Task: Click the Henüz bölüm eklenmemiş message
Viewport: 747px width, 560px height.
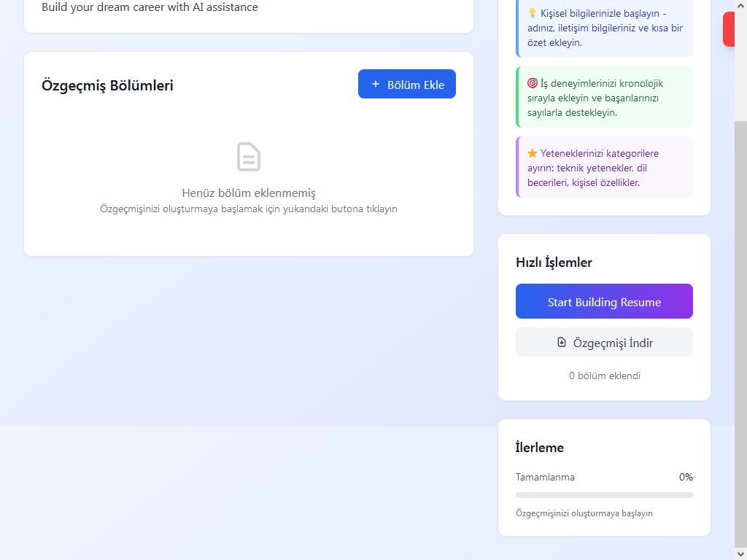Action: (x=249, y=193)
